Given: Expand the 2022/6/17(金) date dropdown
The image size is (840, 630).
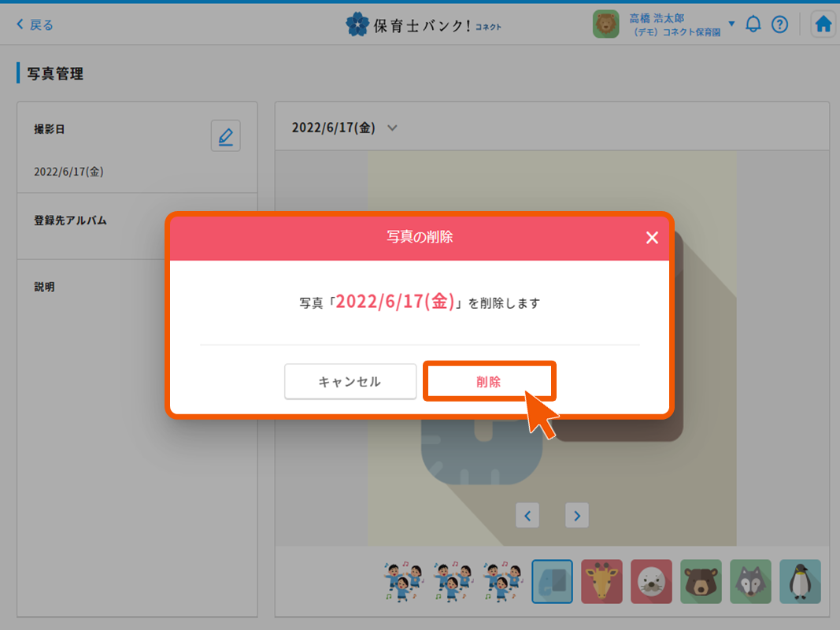Looking at the screenshot, I should tap(393, 128).
